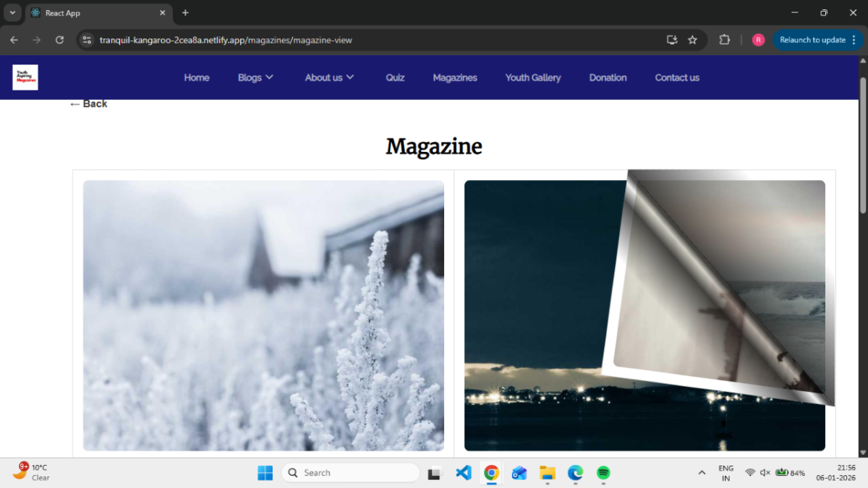Reload the page using the refresh icon

pos(59,40)
